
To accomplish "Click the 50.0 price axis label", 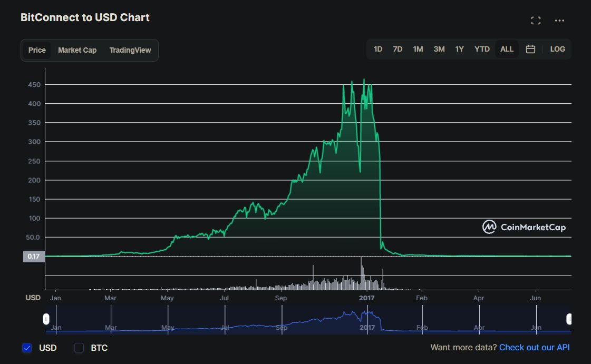I will pos(33,238).
